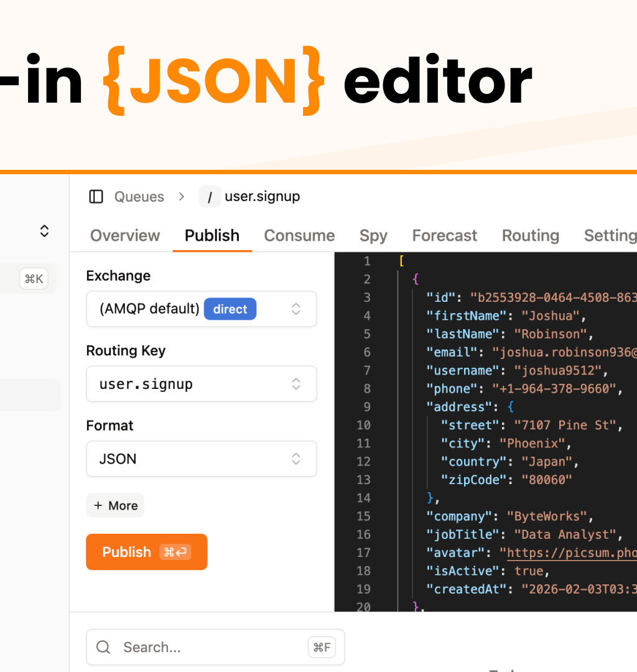Click the avatar picsum URL link
The height and width of the screenshot is (672, 637).
coord(572,553)
